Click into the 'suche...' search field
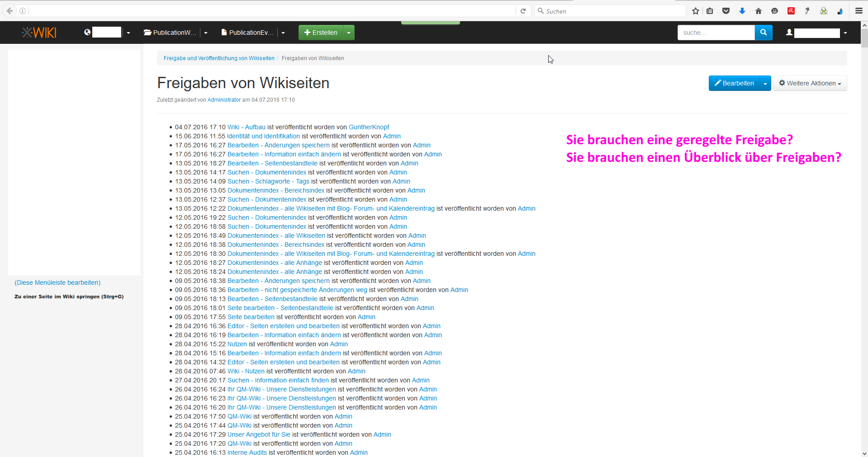 coord(716,33)
